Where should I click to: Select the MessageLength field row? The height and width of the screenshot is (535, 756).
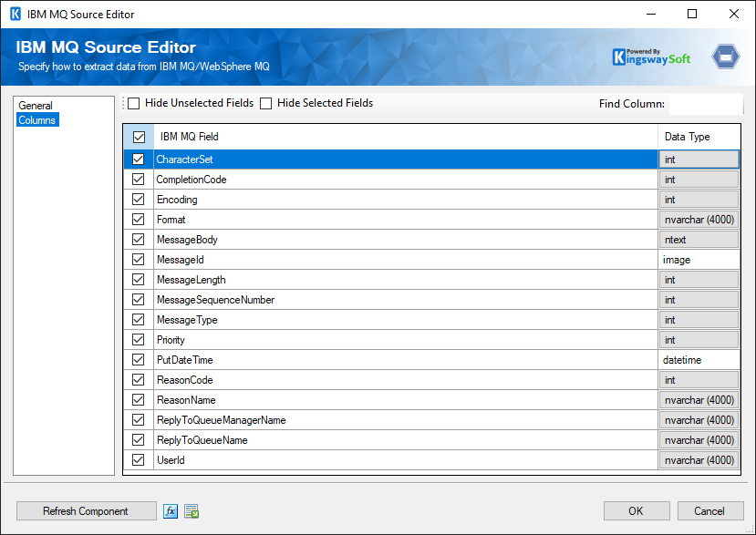406,280
